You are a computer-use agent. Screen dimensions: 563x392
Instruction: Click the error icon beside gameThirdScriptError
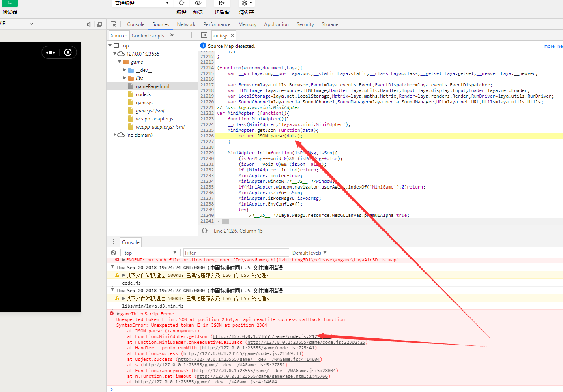pos(112,313)
